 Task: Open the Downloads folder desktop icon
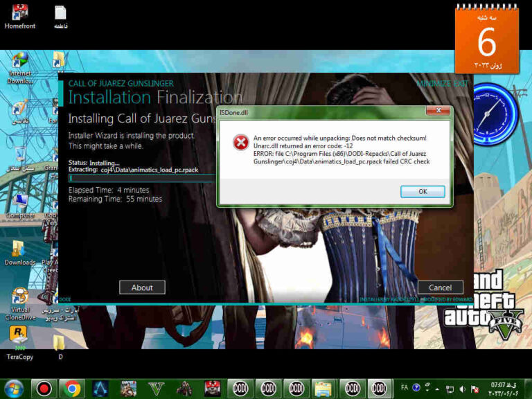pos(19,249)
